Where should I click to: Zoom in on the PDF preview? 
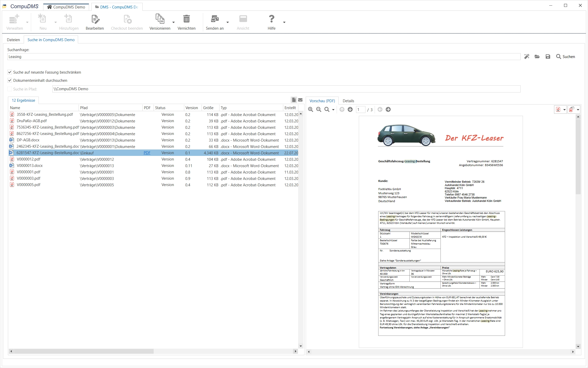[x=311, y=110]
